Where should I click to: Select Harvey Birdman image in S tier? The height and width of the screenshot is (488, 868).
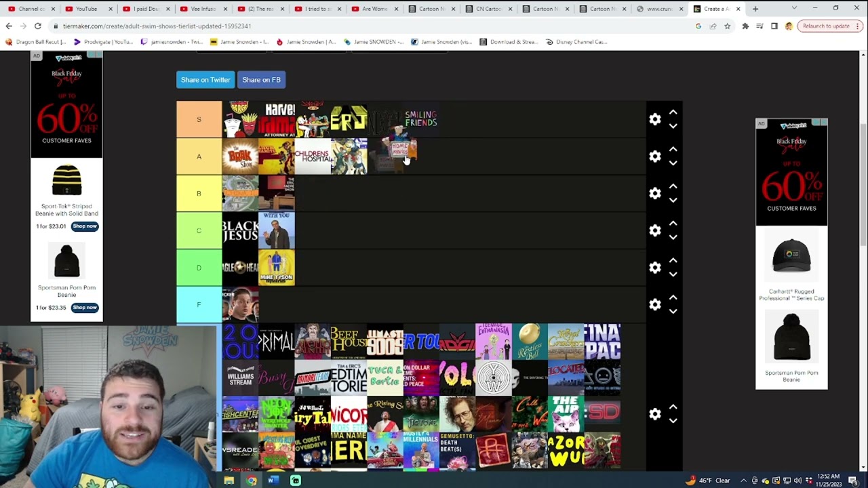click(277, 119)
